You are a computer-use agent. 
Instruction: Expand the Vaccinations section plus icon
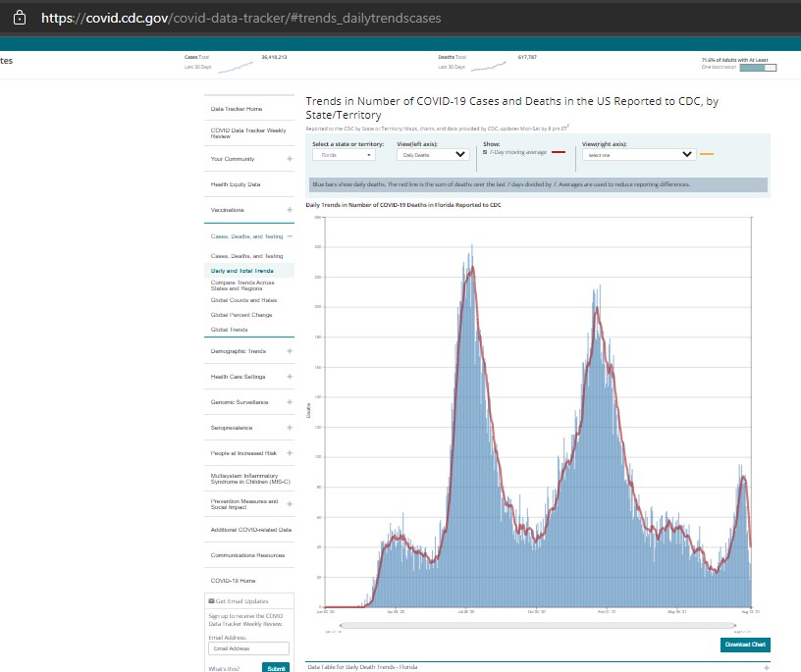tap(289, 210)
